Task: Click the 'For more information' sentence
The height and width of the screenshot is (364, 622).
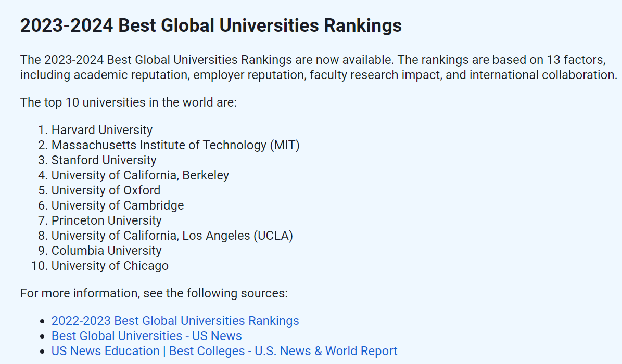Action: tap(154, 293)
